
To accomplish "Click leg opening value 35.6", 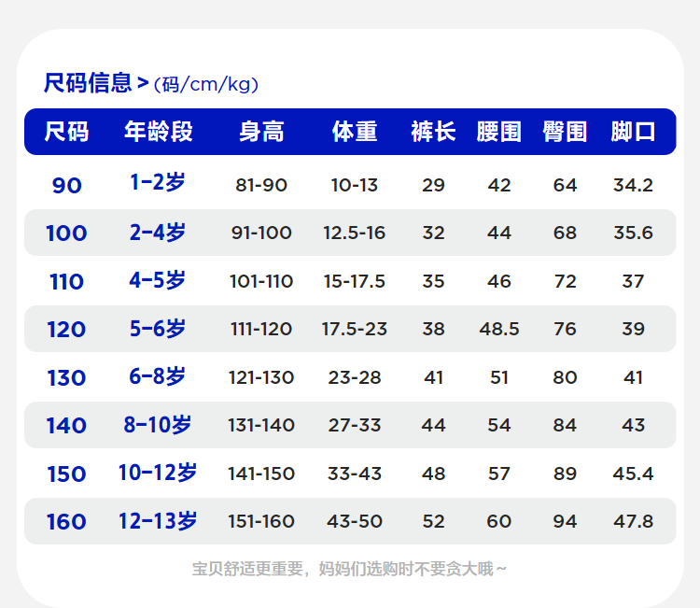I will [x=633, y=233].
